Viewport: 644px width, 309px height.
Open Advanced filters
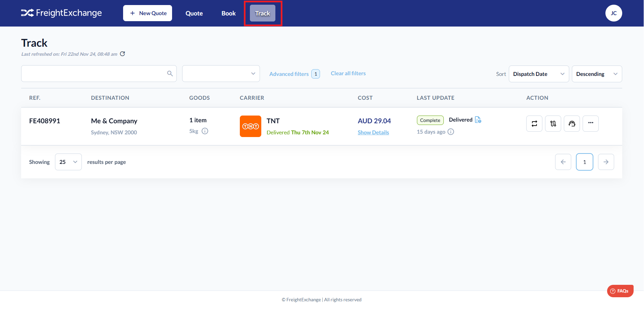pos(289,74)
